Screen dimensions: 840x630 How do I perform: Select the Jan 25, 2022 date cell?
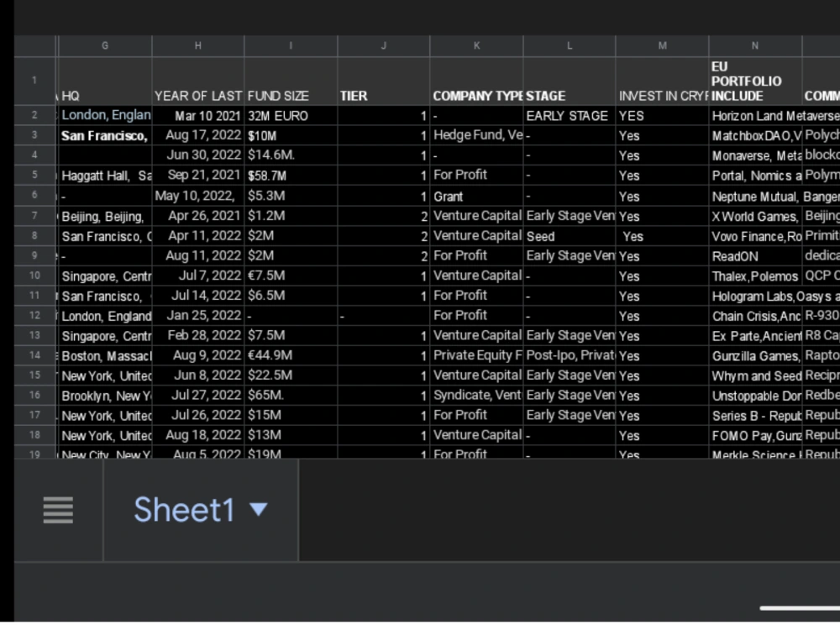[197, 315]
